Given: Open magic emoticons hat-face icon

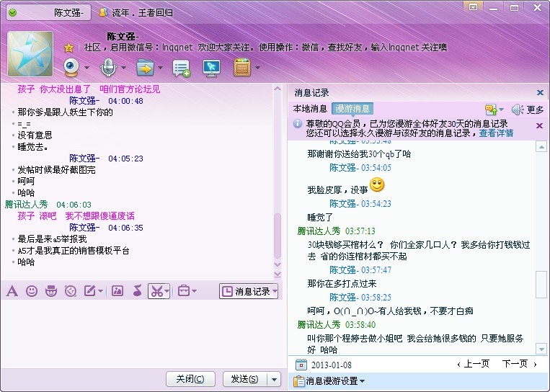Looking at the screenshot, I should 51,291.
